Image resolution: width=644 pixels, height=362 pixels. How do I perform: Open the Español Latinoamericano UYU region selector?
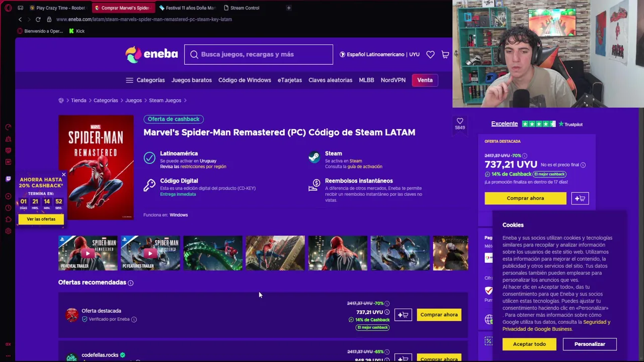pos(380,54)
